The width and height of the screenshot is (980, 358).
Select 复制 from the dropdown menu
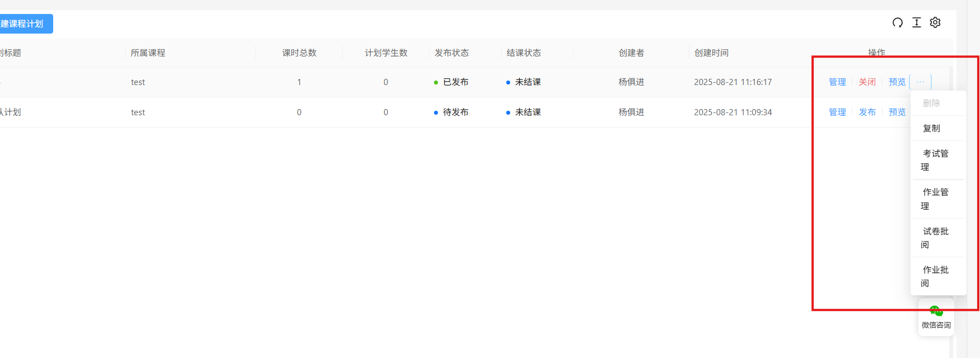(x=932, y=128)
